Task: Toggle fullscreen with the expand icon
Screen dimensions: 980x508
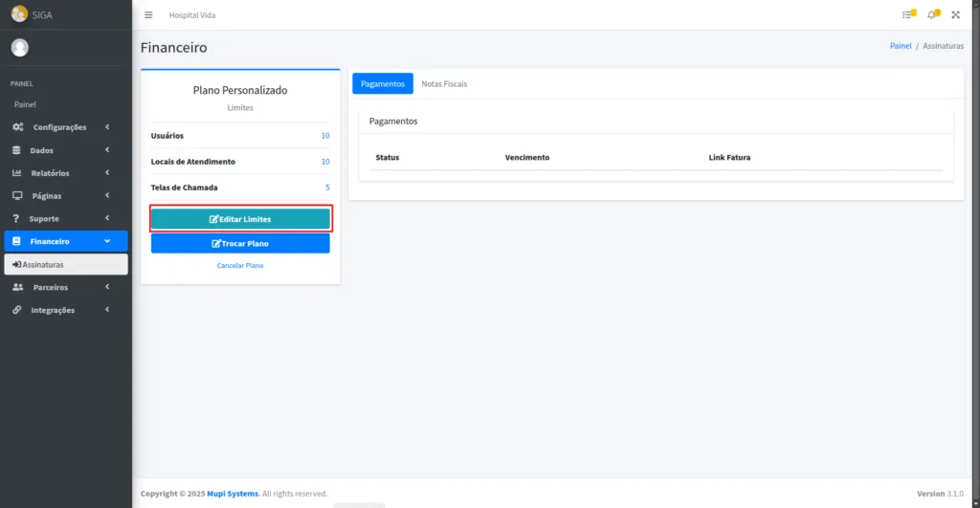Action: coord(955,15)
